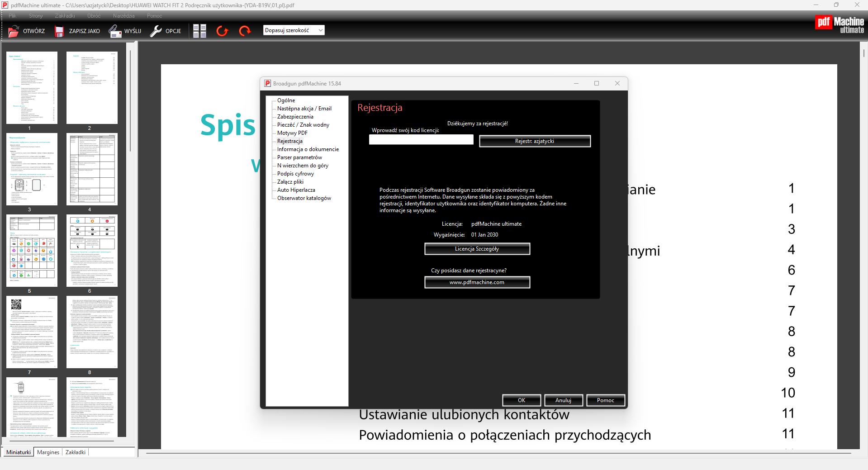Select Następna akcja / Email option
868x470 pixels.
[x=304, y=109]
